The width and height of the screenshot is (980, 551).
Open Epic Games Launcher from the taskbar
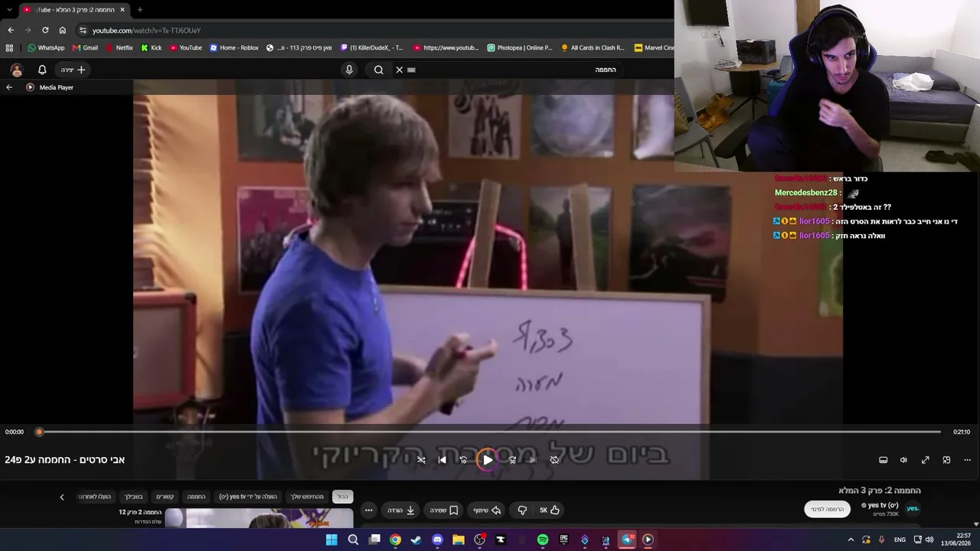(x=563, y=540)
